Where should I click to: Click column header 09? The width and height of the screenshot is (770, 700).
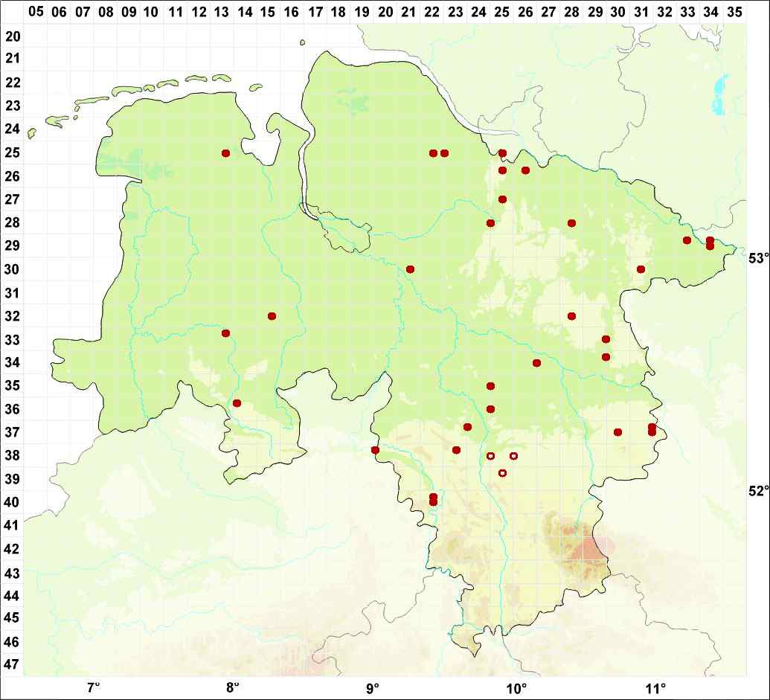129,11
